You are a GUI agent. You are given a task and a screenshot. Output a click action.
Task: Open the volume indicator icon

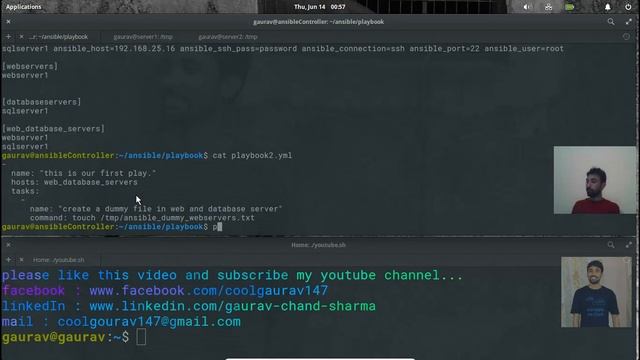click(x=527, y=7)
